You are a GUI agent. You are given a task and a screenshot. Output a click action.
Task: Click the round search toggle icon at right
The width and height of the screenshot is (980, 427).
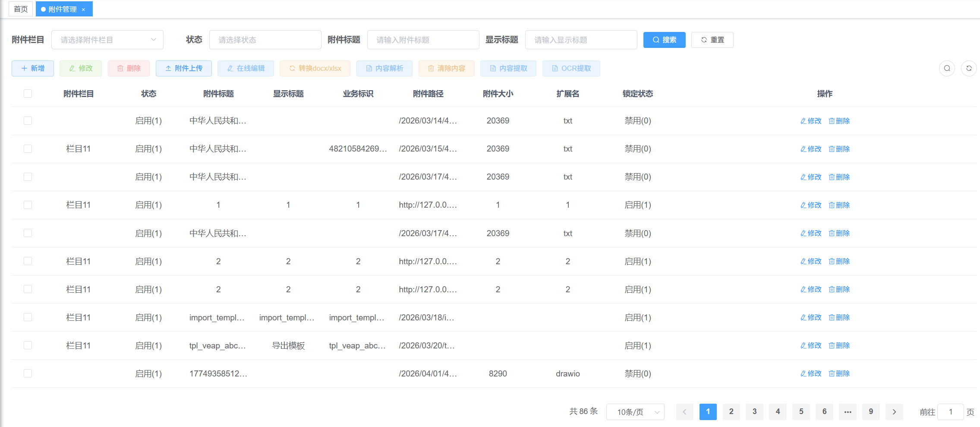coord(947,68)
